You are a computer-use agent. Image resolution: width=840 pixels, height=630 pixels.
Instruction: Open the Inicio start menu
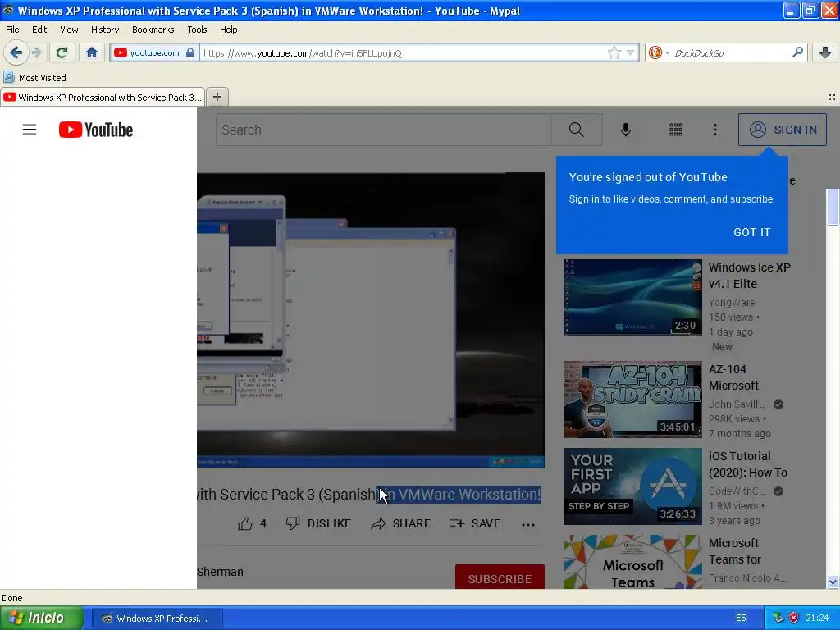click(42, 618)
